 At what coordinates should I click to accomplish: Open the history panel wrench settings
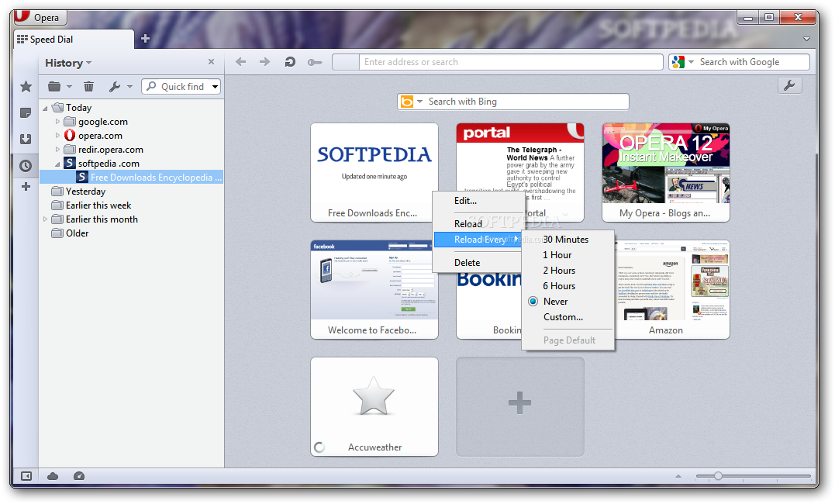pos(120,86)
